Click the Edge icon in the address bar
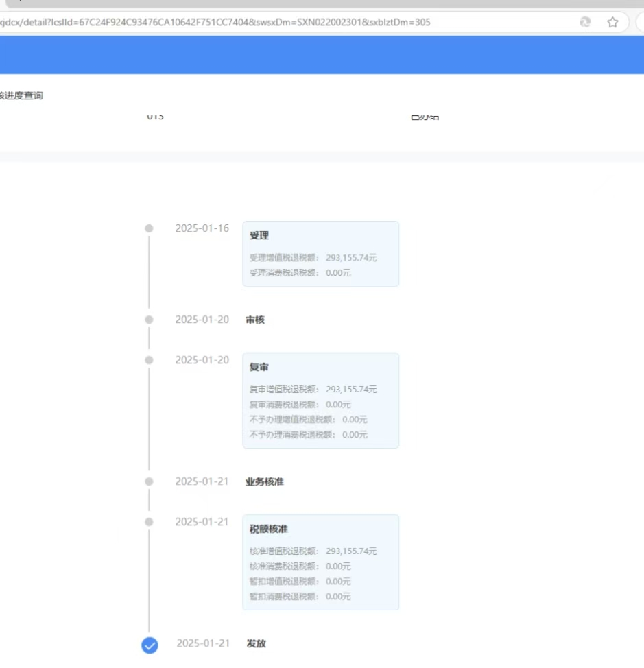 click(x=585, y=22)
